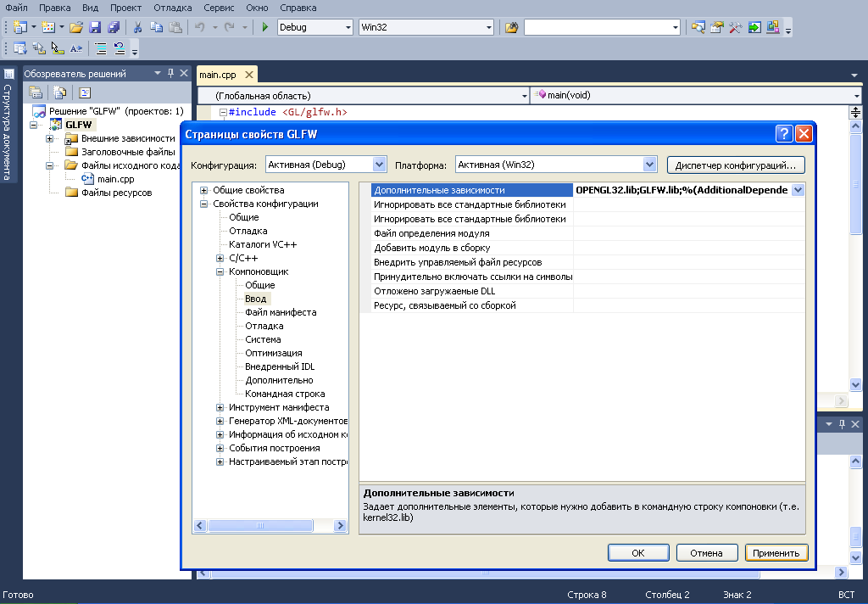Collapse the Компоновщик tree node
This screenshot has width=868, height=604.
click(x=220, y=271)
